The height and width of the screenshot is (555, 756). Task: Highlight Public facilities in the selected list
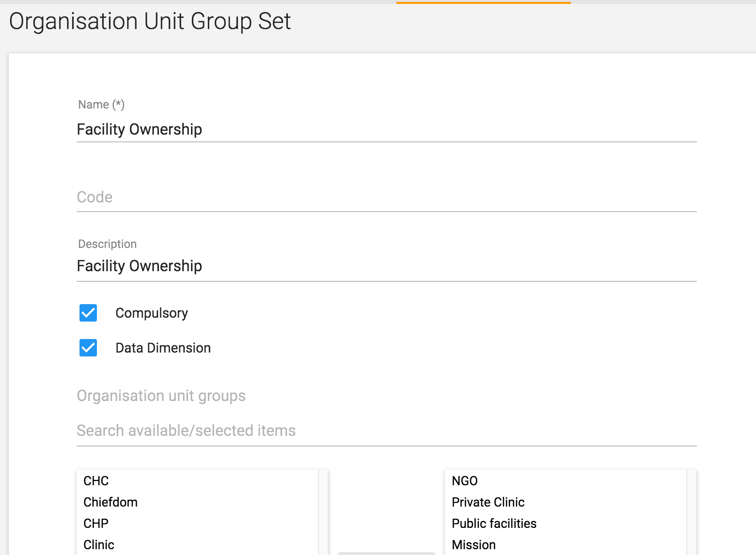click(494, 524)
